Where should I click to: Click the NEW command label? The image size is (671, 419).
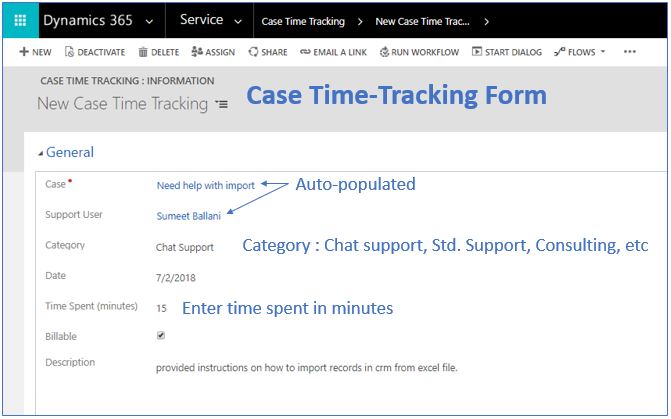click(x=42, y=52)
